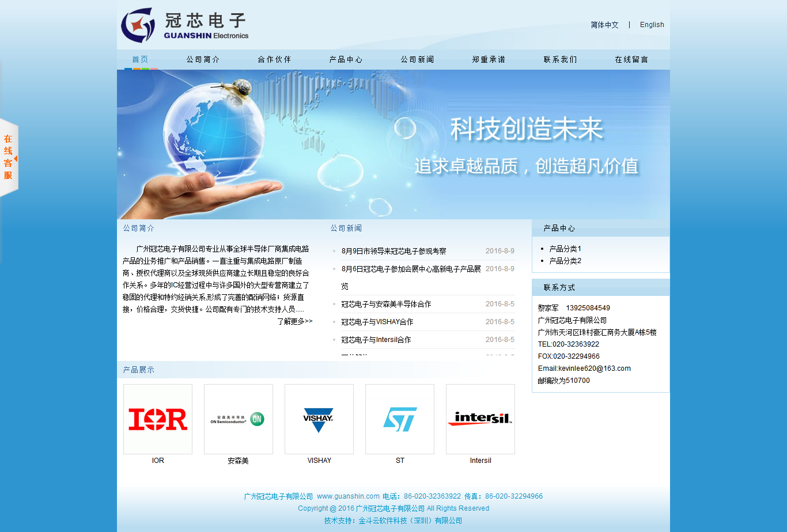Viewport: 787px width, 532px height.
Task: Go to the 合作伙伴 page
Action: [274, 59]
